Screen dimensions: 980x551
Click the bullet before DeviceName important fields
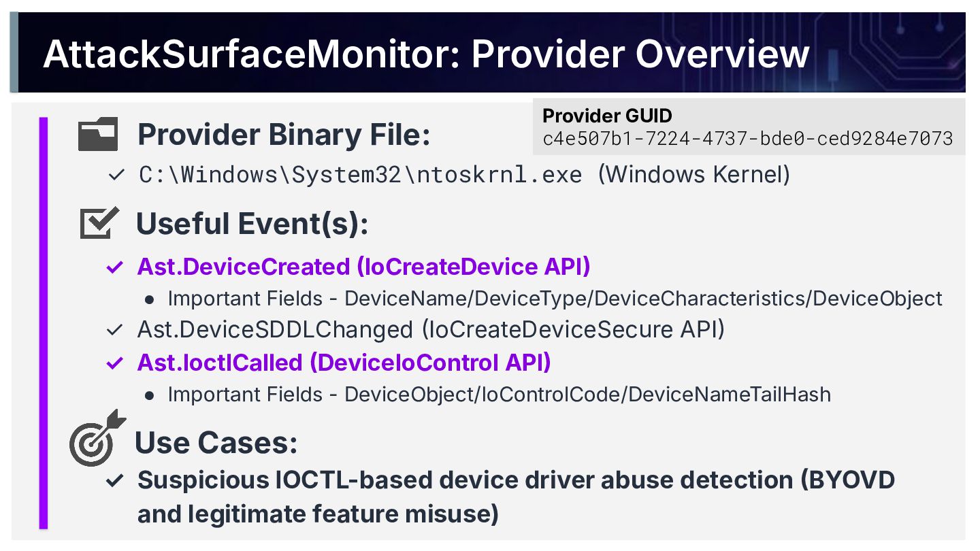click(150, 299)
